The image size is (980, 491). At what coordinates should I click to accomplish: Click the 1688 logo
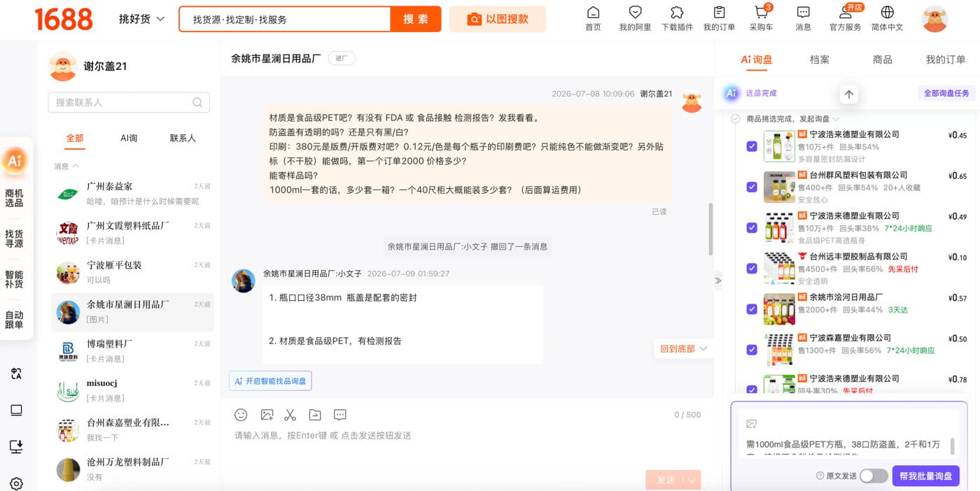tap(64, 19)
